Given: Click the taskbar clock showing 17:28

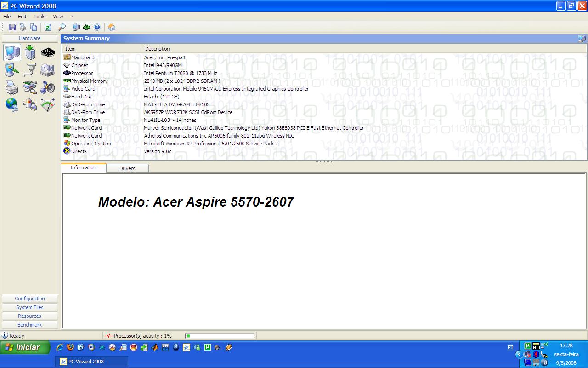Looking at the screenshot, I should [x=566, y=345].
